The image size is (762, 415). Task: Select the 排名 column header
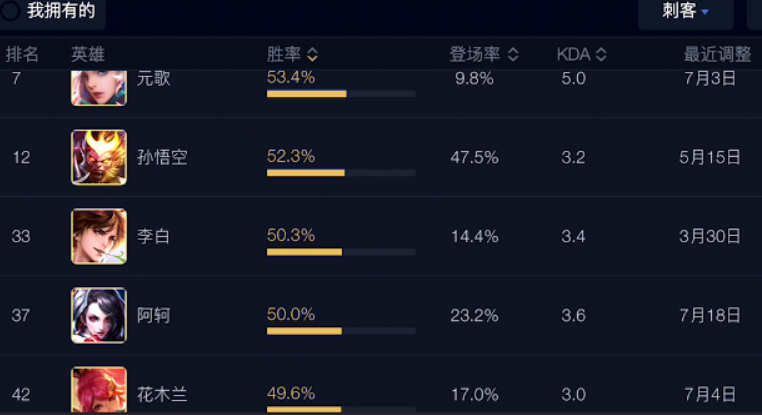point(22,54)
